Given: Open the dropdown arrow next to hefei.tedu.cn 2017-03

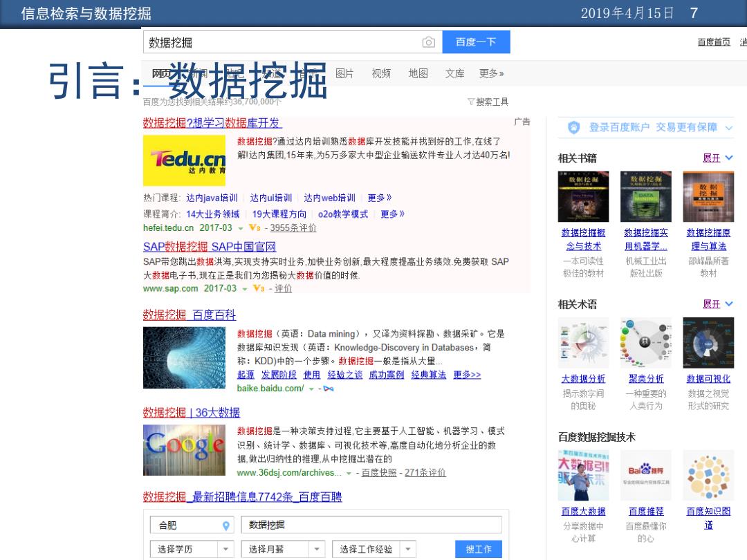Looking at the screenshot, I should pos(241,229).
